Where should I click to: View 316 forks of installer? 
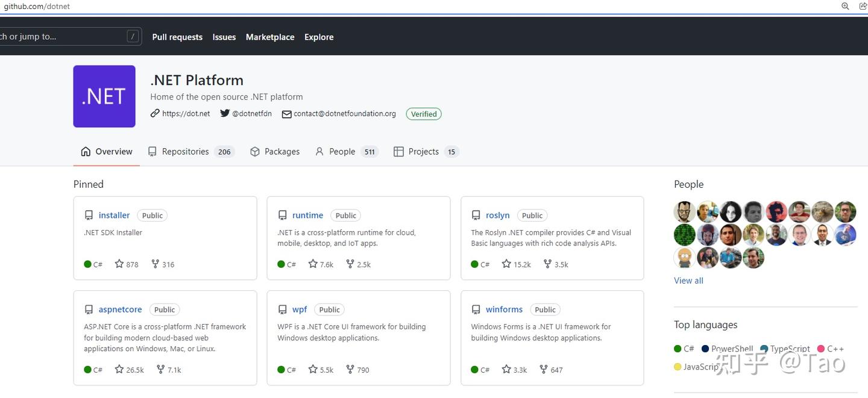click(x=163, y=264)
